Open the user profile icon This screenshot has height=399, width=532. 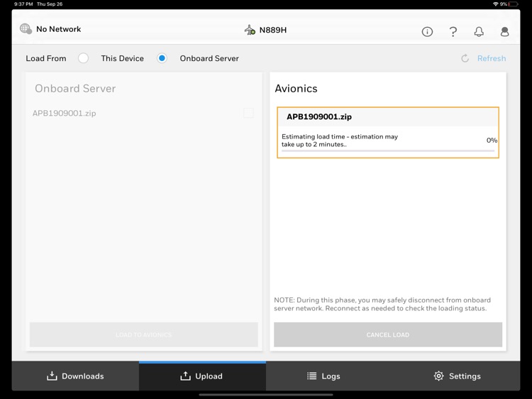click(x=504, y=31)
